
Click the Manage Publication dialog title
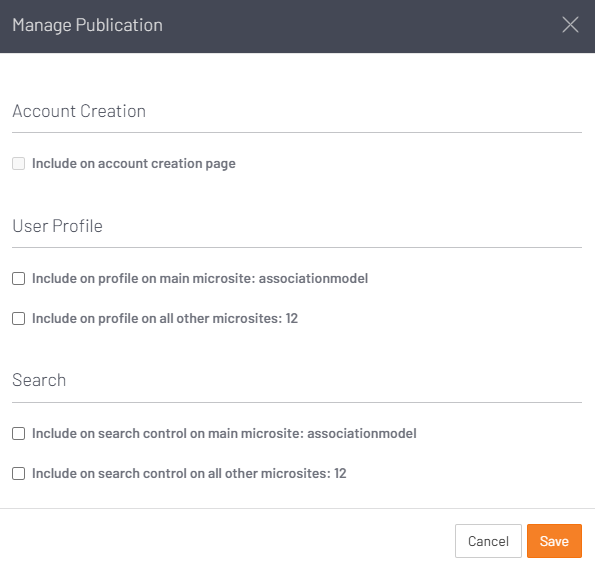(88, 25)
